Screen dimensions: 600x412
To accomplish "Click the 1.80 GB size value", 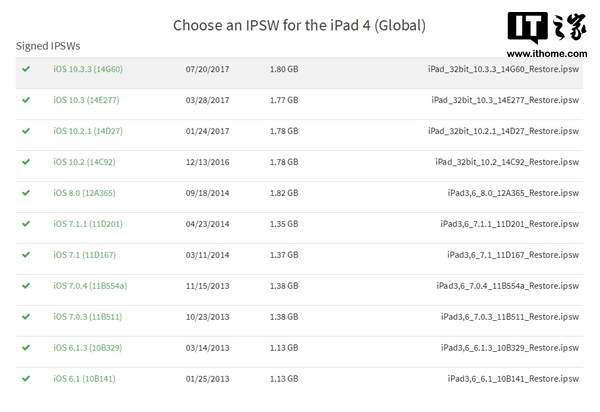I will pyautogui.click(x=284, y=70).
